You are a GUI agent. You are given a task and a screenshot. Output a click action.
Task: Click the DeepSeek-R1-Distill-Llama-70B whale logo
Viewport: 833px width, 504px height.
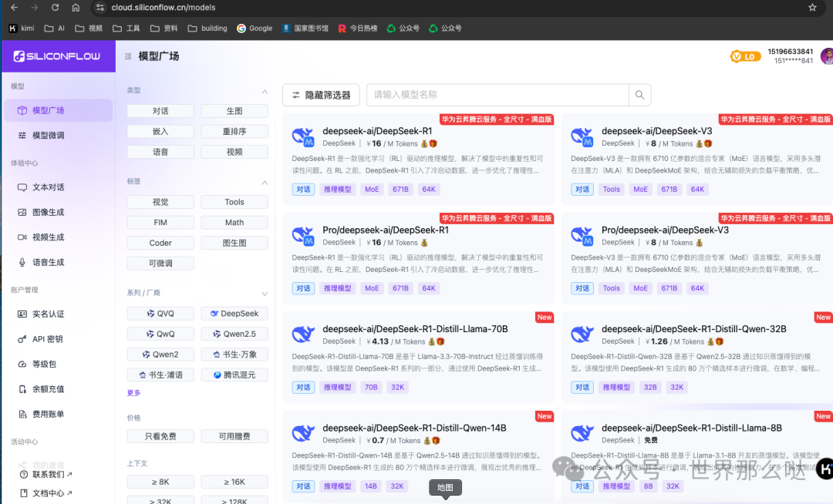click(x=303, y=334)
